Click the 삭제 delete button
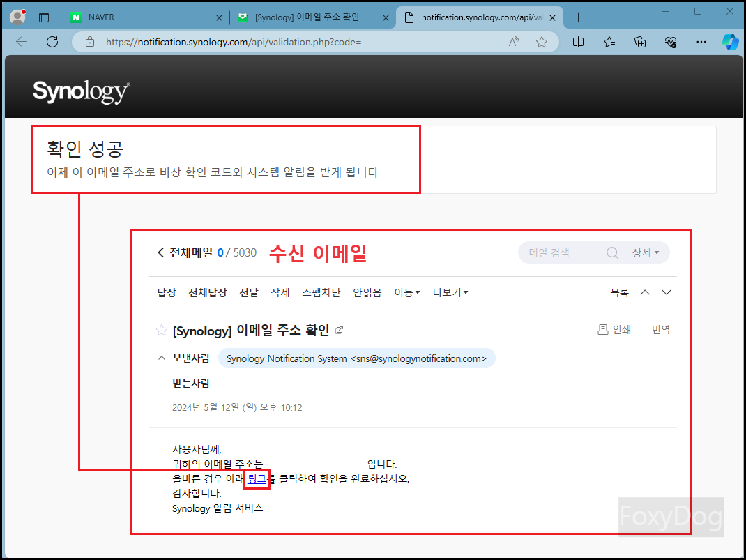Image resolution: width=746 pixels, height=560 pixels. tap(280, 293)
